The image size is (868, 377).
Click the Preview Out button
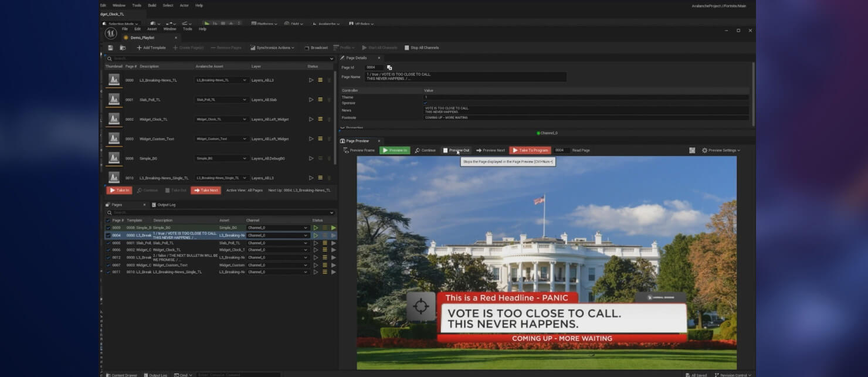[456, 150]
